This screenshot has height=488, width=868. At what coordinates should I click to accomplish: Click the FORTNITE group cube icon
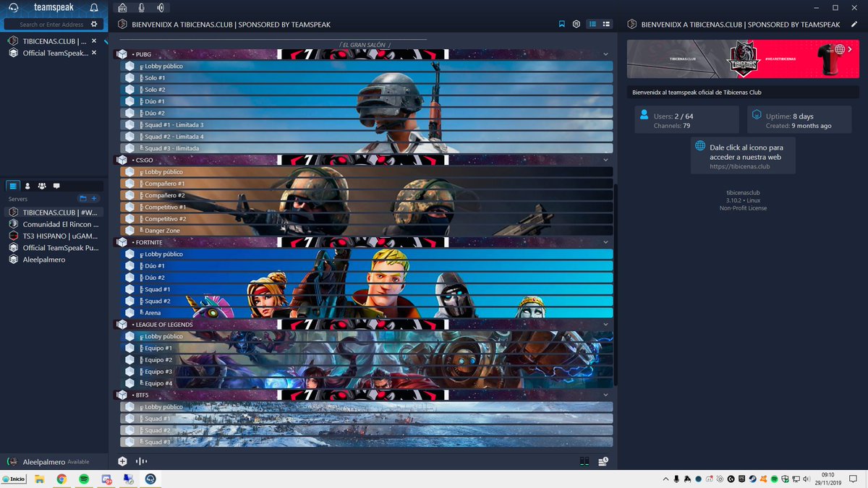pyautogui.click(x=122, y=242)
